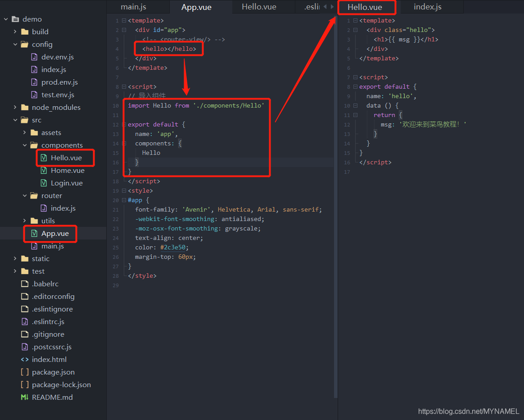Click the node_modules folder icon
524x420 pixels.
(25, 107)
